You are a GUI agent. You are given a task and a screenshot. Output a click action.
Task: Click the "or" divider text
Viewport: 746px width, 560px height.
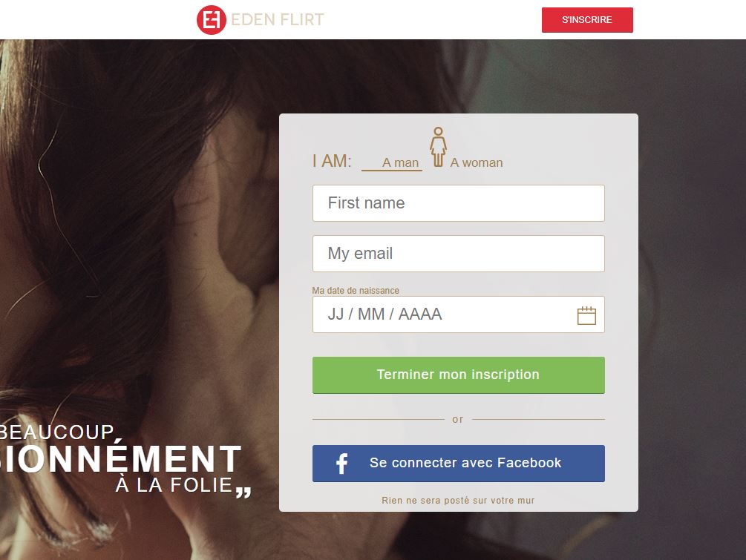(458, 420)
